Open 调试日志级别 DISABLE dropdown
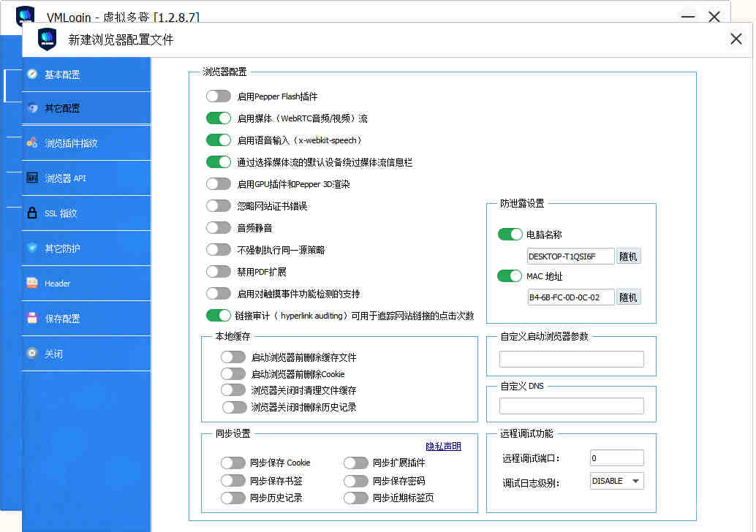The width and height of the screenshot is (756, 532). 616,481
